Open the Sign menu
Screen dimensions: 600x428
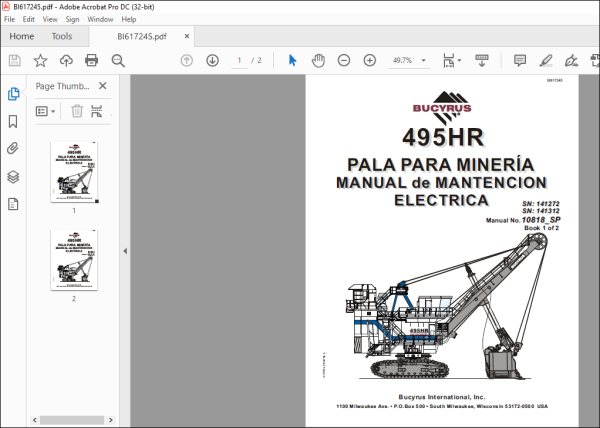point(72,19)
